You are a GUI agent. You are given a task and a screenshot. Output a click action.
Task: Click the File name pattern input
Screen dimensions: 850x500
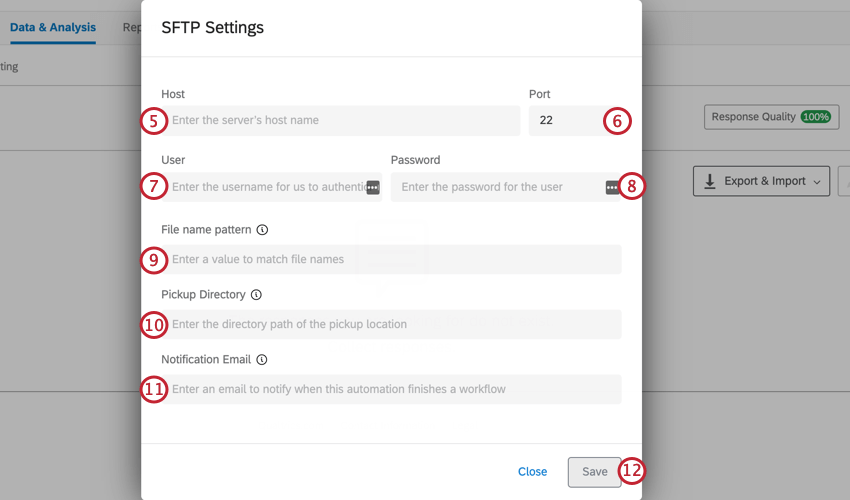390,259
